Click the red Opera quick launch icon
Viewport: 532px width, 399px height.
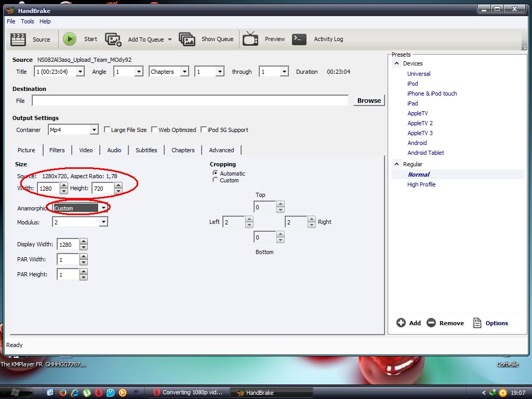coord(99,393)
